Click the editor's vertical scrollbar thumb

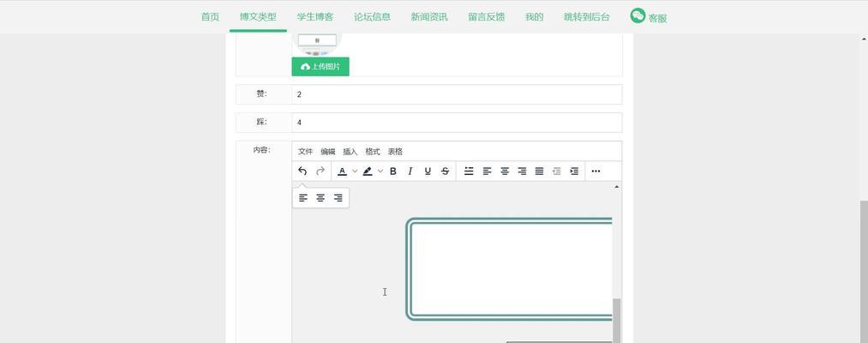click(617, 321)
